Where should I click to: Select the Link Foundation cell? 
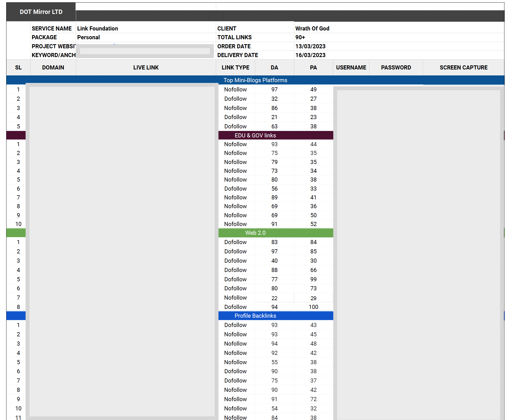(x=146, y=28)
